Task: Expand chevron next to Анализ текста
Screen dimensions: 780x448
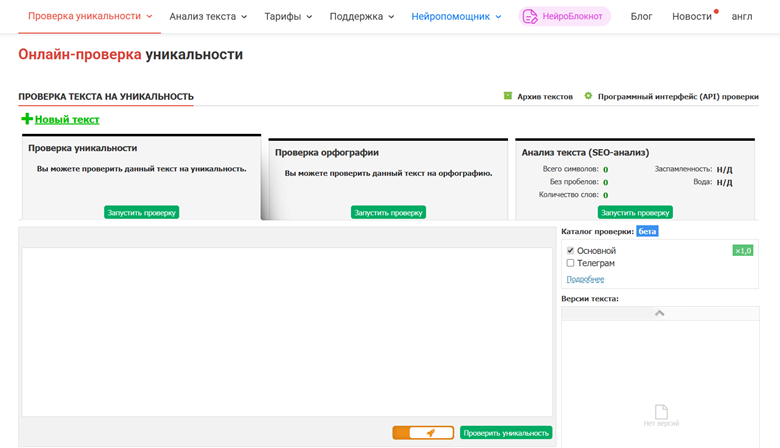Action: coord(244,16)
